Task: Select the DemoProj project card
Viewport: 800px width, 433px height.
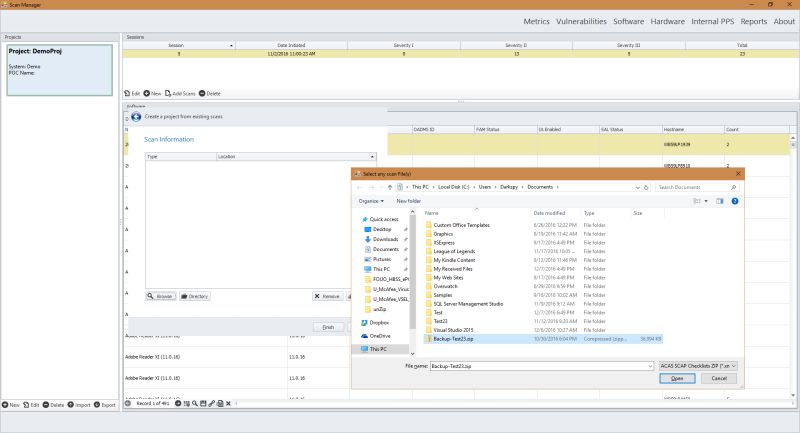Action: pyautogui.click(x=60, y=70)
